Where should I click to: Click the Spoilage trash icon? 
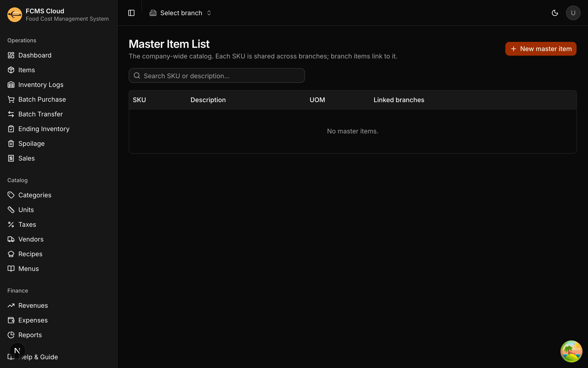tap(11, 144)
